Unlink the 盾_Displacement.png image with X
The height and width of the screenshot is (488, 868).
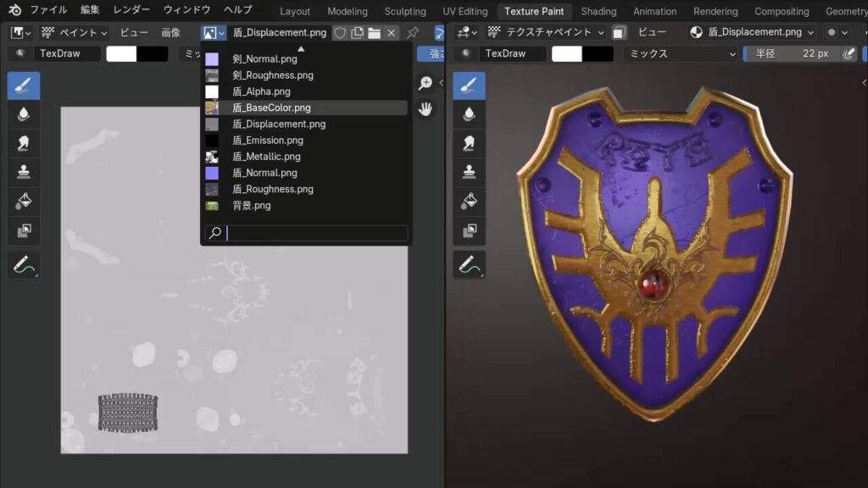pyautogui.click(x=392, y=33)
